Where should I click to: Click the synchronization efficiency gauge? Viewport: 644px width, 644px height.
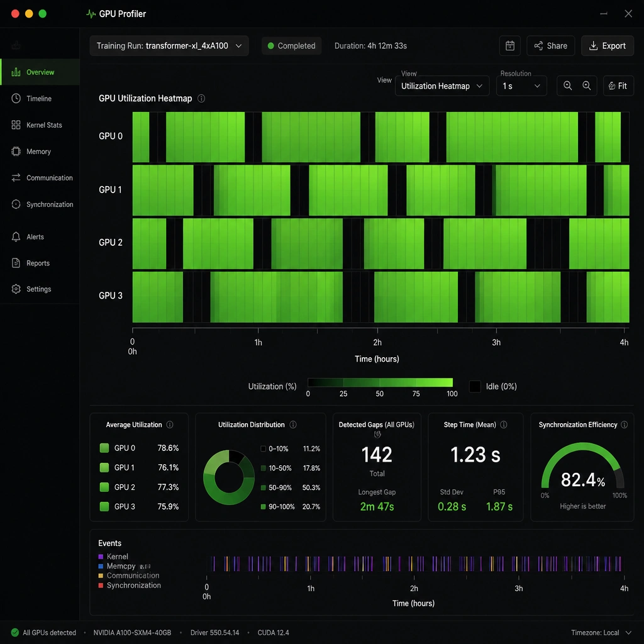pyautogui.click(x=583, y=465)
